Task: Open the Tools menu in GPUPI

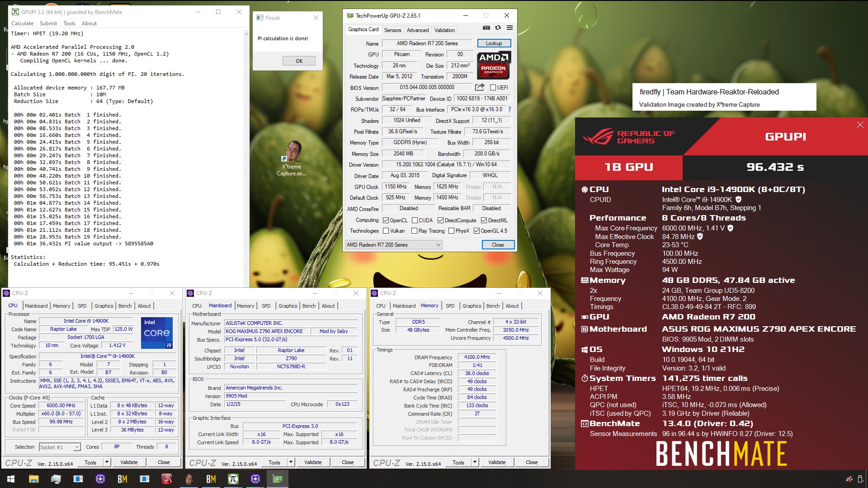Action: click(69, 23)
